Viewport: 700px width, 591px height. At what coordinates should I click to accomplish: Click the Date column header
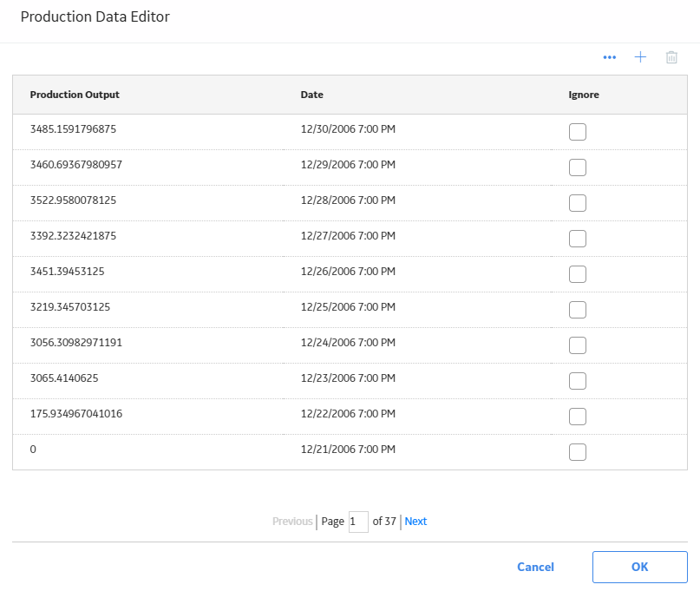311,95
